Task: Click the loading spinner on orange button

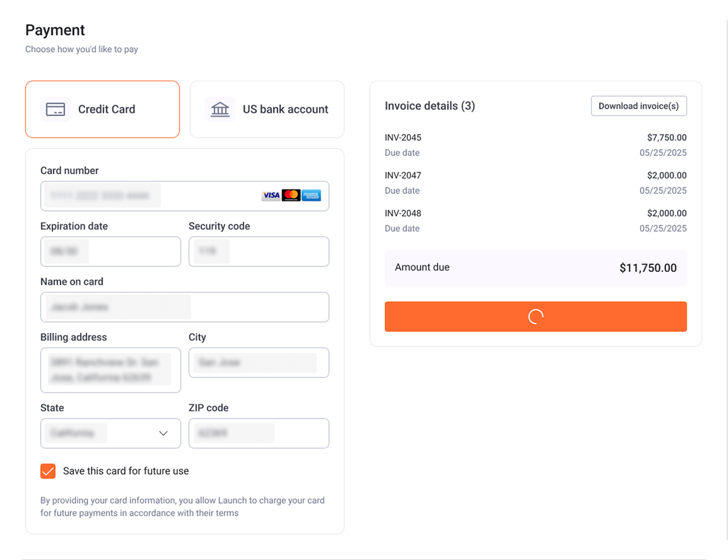Action: click(535, 317)
